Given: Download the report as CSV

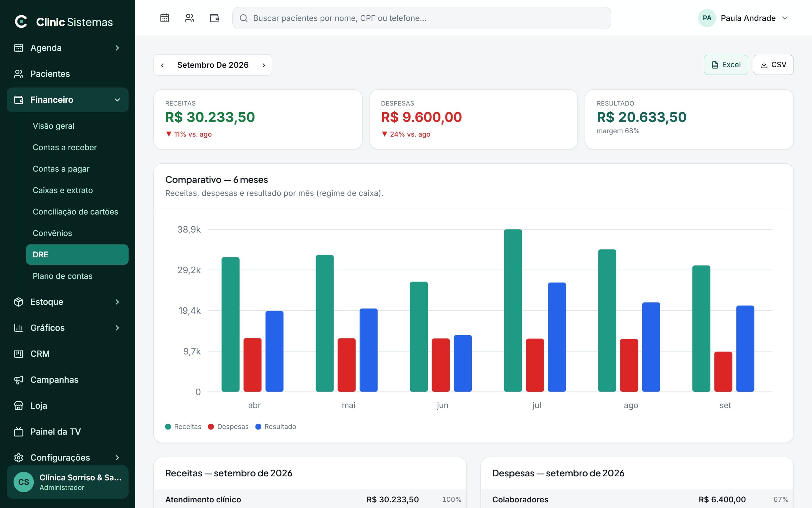Looking at the screenshot, I should coord(773,65).
